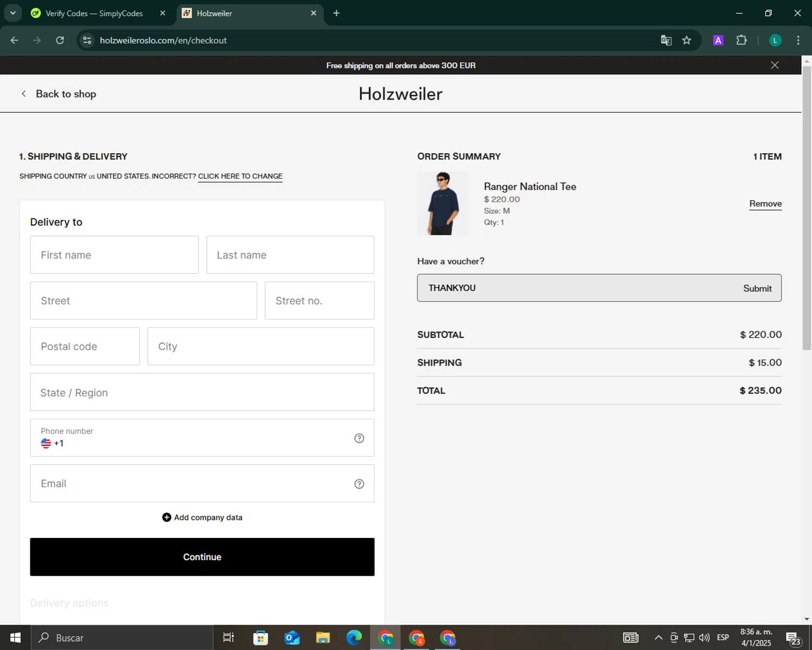Focus the Postal code field

tap(85, 346)
